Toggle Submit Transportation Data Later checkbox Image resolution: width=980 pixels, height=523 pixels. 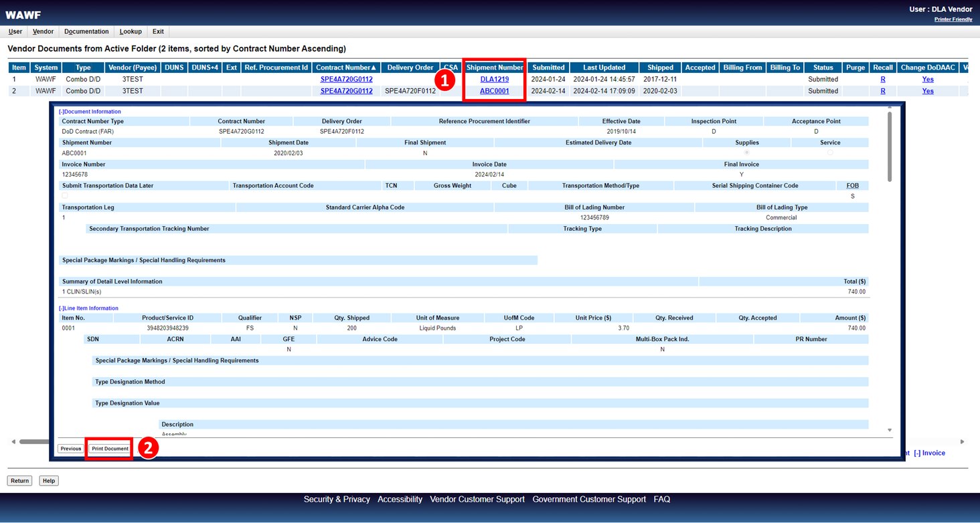coord(65,196)
